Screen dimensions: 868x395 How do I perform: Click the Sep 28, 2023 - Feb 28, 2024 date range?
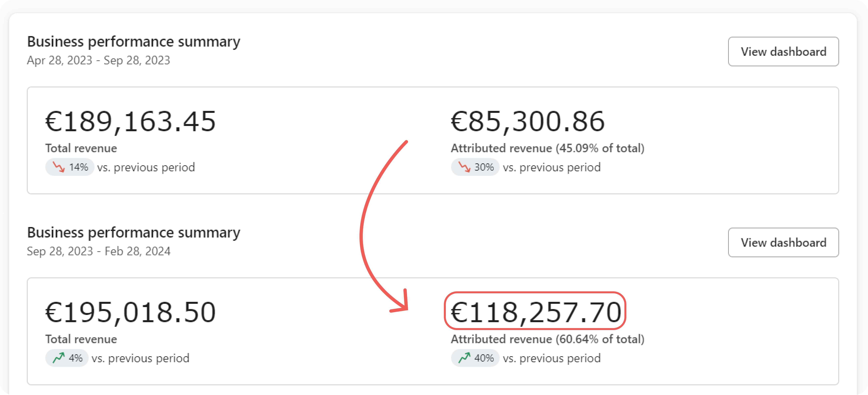point(99,251)
